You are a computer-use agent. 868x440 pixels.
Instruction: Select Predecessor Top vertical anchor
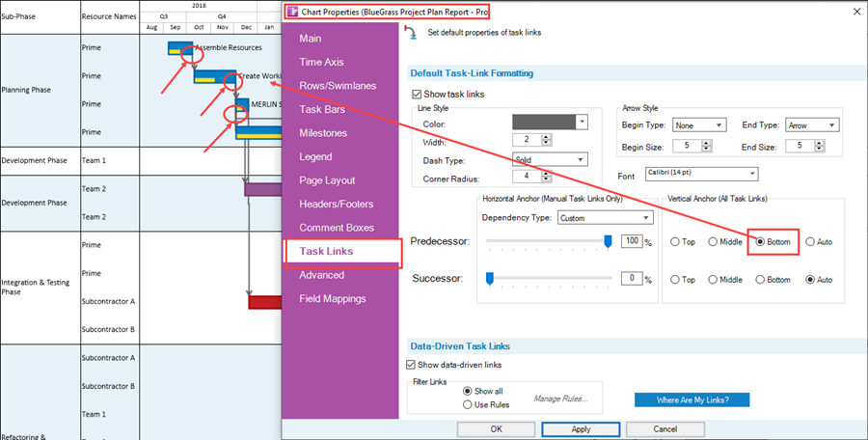point(675,242)
